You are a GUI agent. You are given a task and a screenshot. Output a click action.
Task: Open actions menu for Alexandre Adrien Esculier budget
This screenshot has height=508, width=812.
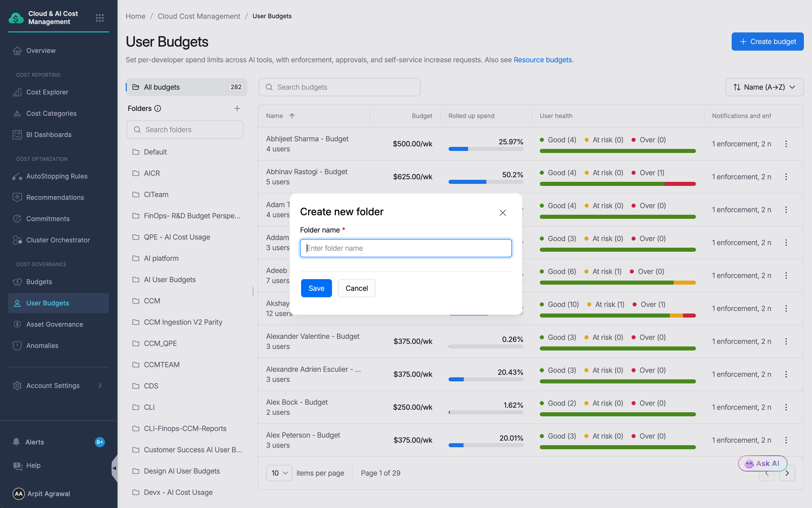pyautogui.click(x=786, y=374)
